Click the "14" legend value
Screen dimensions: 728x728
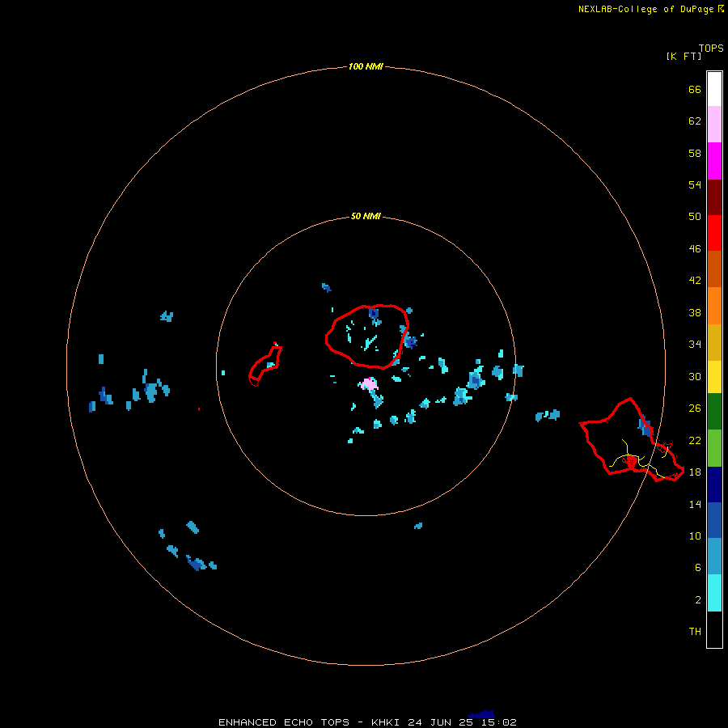pyautogui.click(x=695, y=504)
